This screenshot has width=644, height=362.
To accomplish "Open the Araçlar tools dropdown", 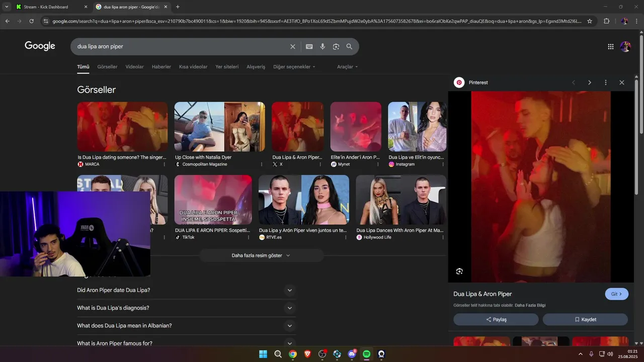I will [x=348, y=67].
